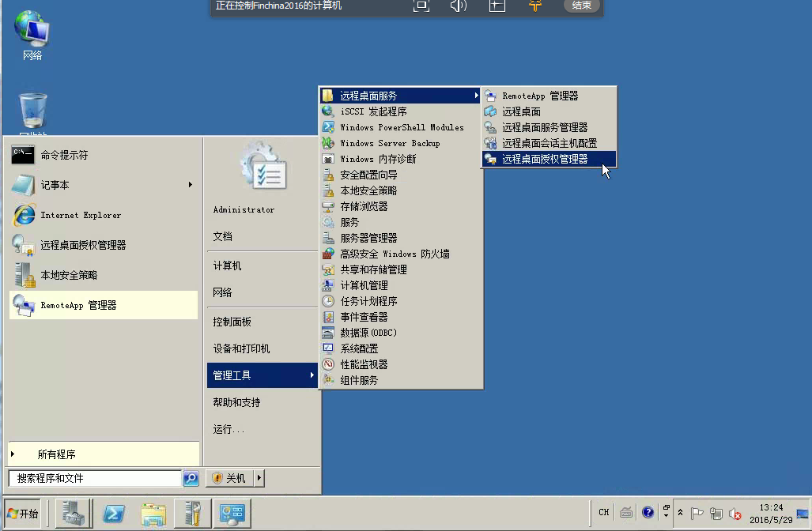Viewport: 812px width, 531px height.
Task: Click the 搜索程序和文件 search box
Action: [95, 478]
